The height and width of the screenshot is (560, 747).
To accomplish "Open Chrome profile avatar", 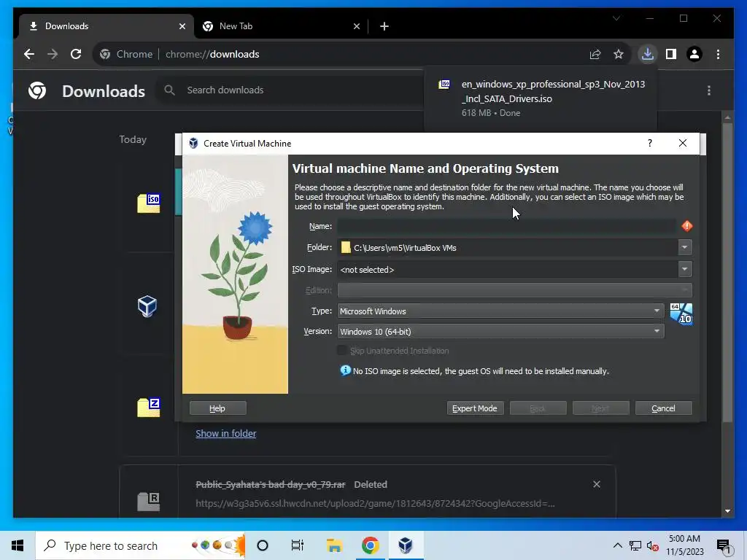I will point(694,54).
